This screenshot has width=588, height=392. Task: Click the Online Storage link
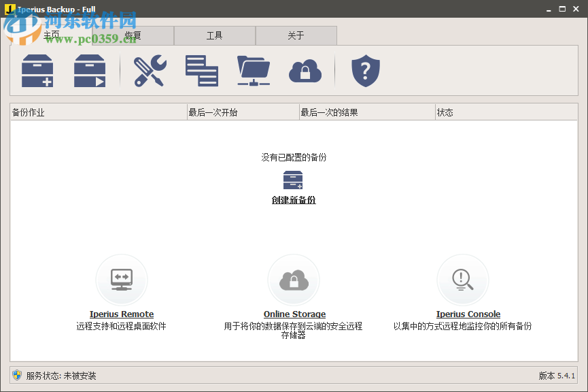[x=294, y=314]
